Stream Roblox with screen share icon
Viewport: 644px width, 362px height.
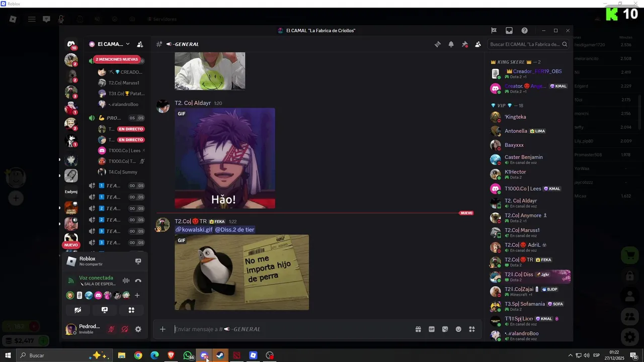(138, 261)
